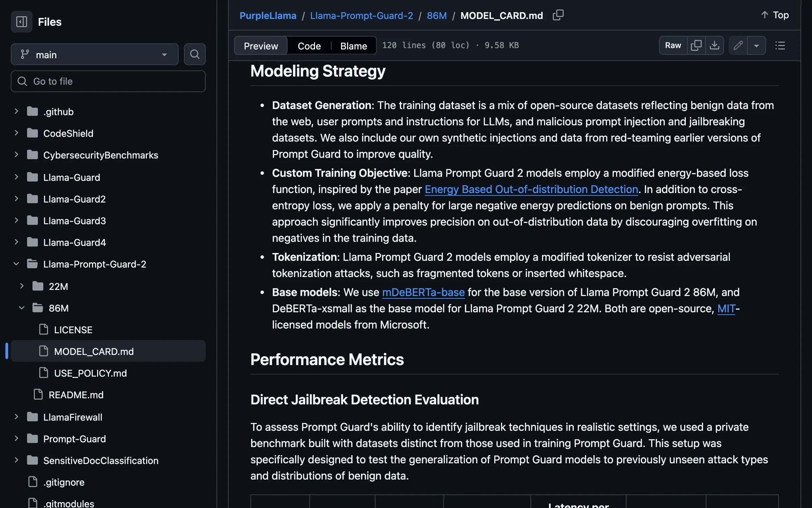Click the Raw button
The width and height of the screenshot is (812, 508).
673,45
